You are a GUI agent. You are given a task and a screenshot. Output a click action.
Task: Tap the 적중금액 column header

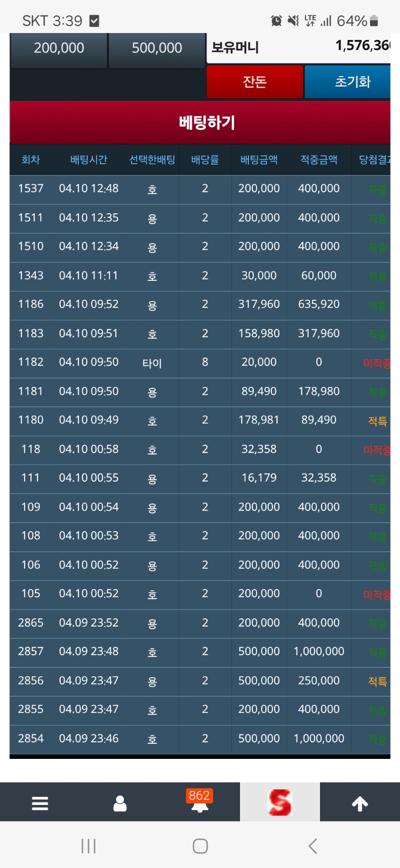tap(318, 160)
